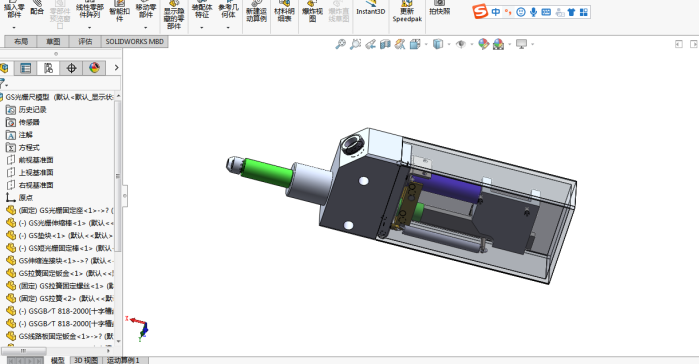Select the Zoom to Area tool
Screen dimensions: 699x364
(355, 44)
